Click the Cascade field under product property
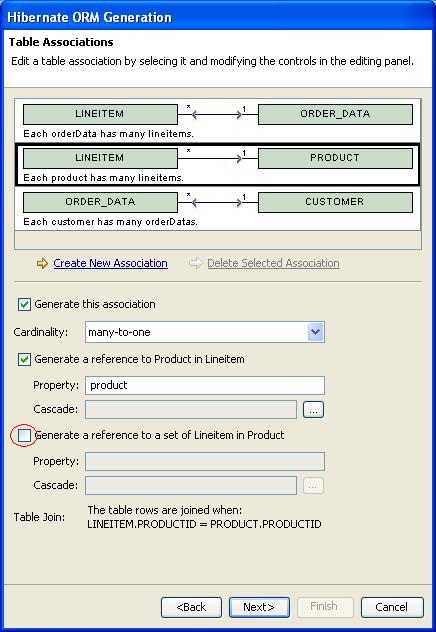The image size is (436, 632). pyautogui.click(x=191, y=410)
